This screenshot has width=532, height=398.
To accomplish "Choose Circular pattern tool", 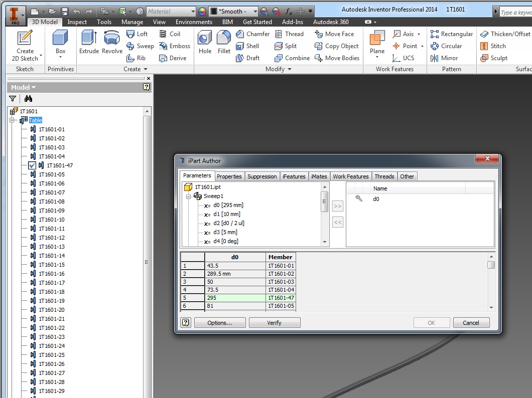I will click(446, 46).
